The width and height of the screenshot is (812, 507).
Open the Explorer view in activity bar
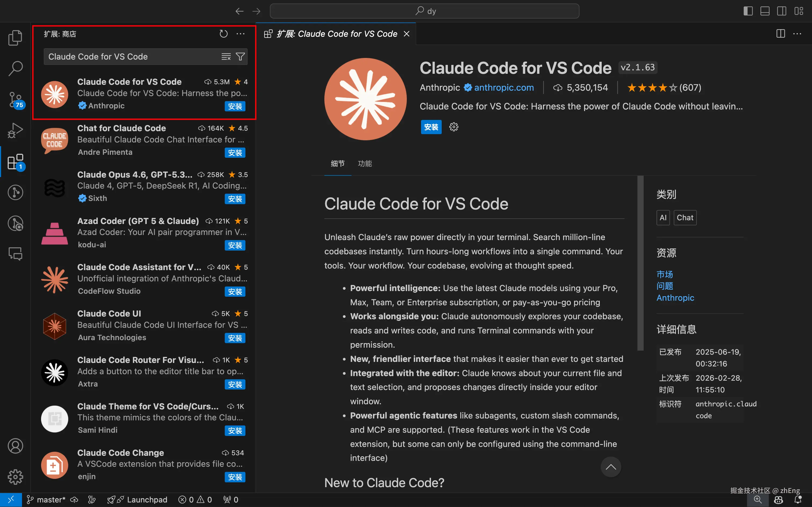[x=15, y=38]
